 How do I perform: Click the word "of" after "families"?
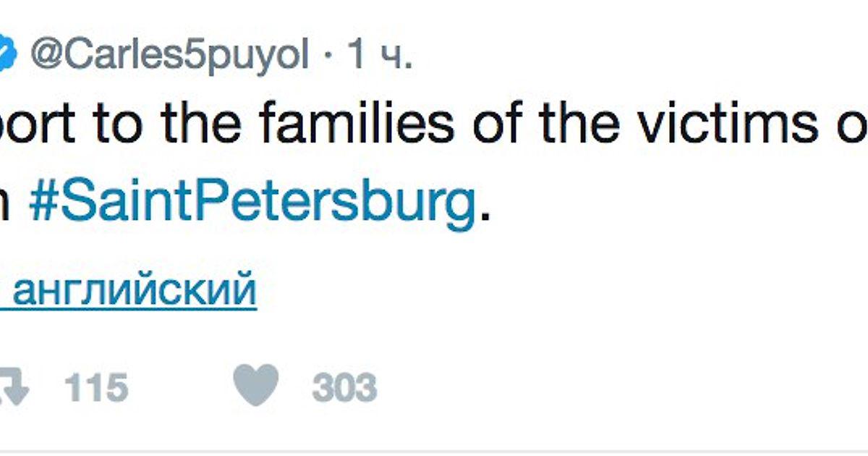coord(501,123)
